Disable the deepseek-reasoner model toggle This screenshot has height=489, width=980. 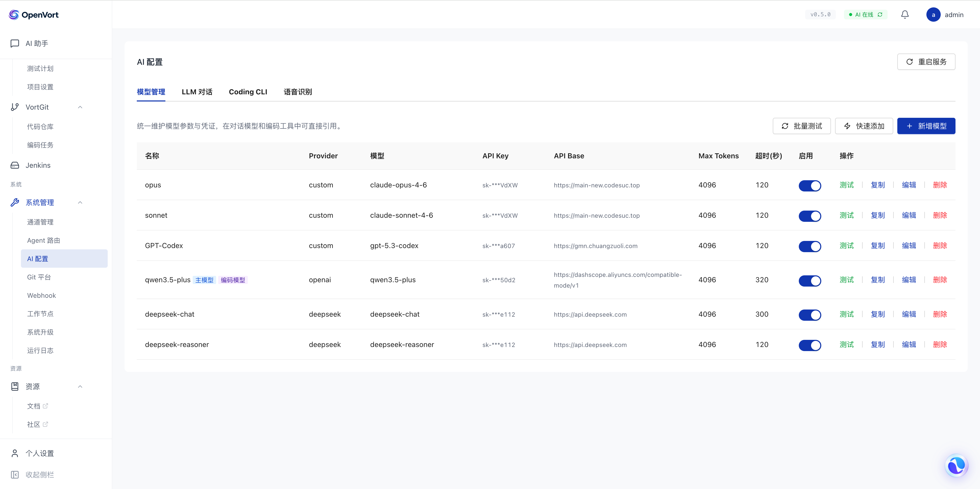point(810,345)
